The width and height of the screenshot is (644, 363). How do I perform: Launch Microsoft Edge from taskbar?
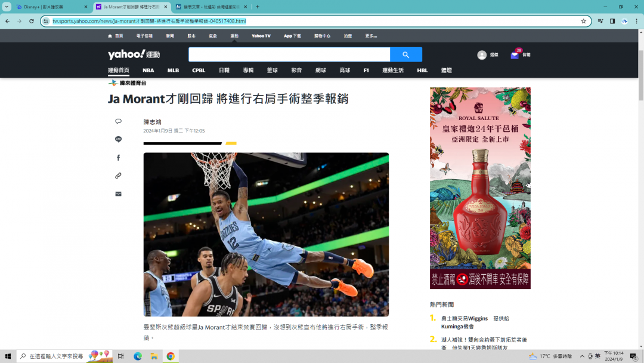(x=138, y=356)
